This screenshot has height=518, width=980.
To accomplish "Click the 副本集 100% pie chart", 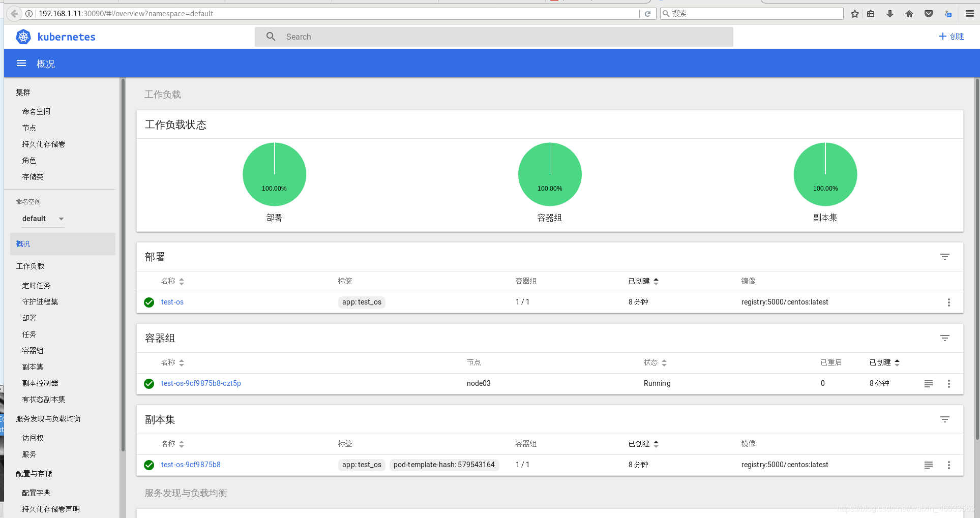I will coord(825,174).
